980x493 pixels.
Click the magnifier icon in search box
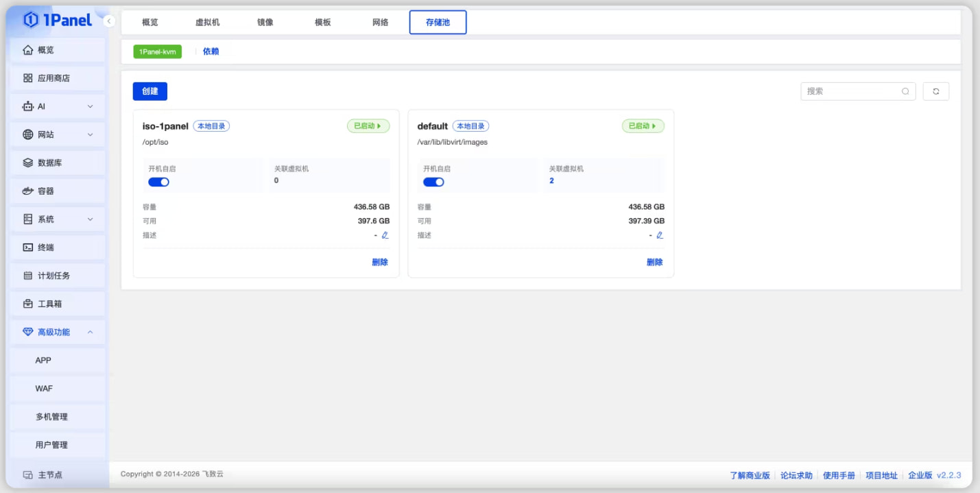[905, 91]
